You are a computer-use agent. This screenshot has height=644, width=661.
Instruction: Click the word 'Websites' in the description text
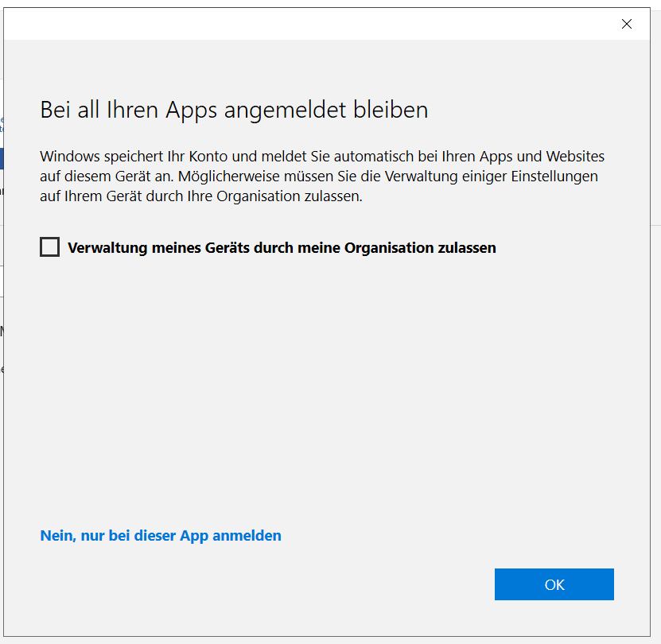[x=577, y=157]
